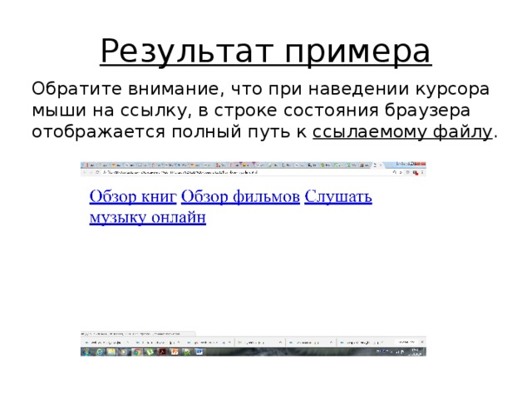Open uTorrent from the taskbar

150,352
